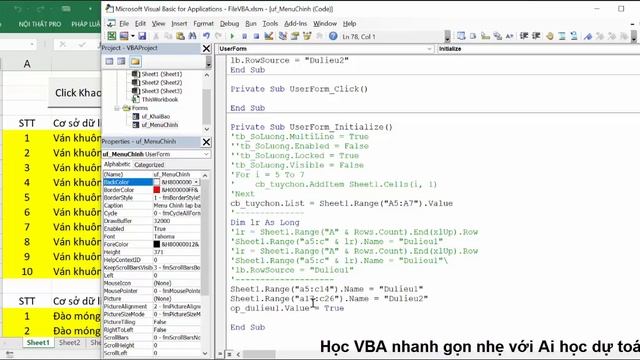The height and width of the screenshot is (360, 640).
Task: Click Complete Word icon
Action: [x=509, y=36]
